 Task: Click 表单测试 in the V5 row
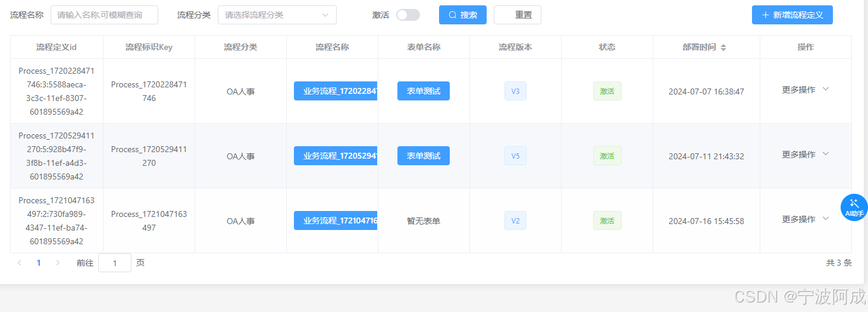coord(424,156)
